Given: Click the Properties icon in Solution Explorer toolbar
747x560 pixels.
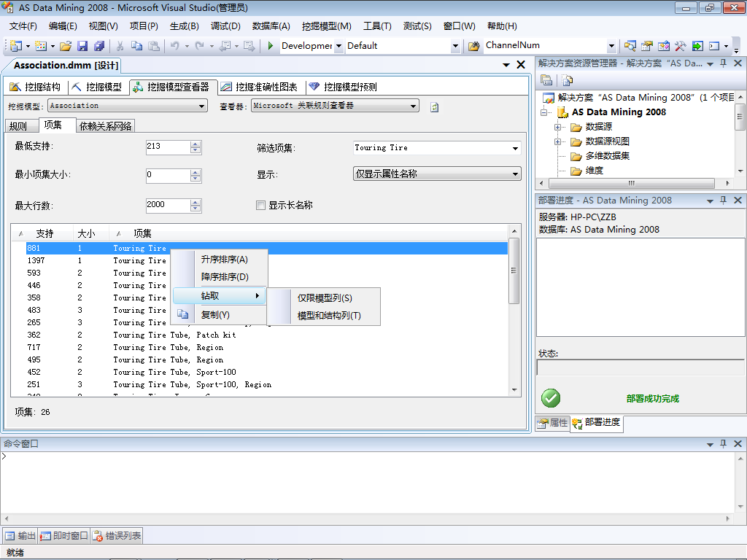Looking at the screenshot, I should [x=546, y=80].
